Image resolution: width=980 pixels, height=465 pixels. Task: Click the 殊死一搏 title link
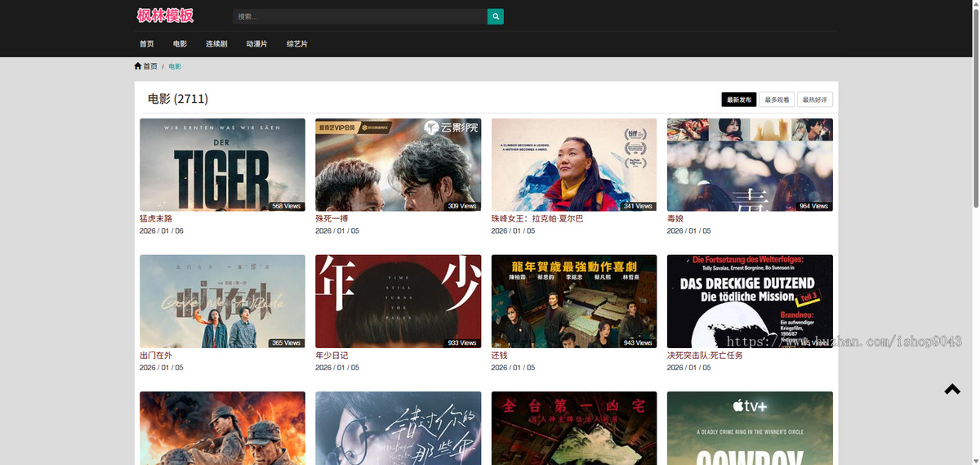332,219
